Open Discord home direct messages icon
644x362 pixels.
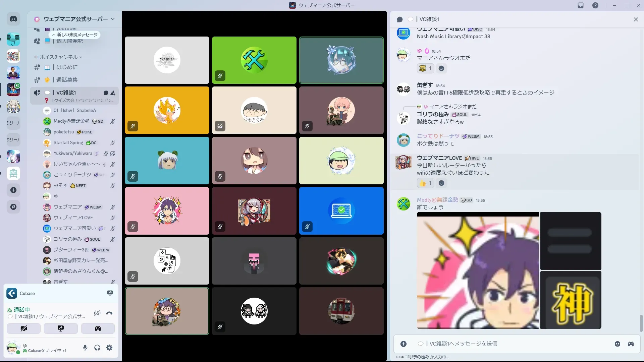click(13, 19)
